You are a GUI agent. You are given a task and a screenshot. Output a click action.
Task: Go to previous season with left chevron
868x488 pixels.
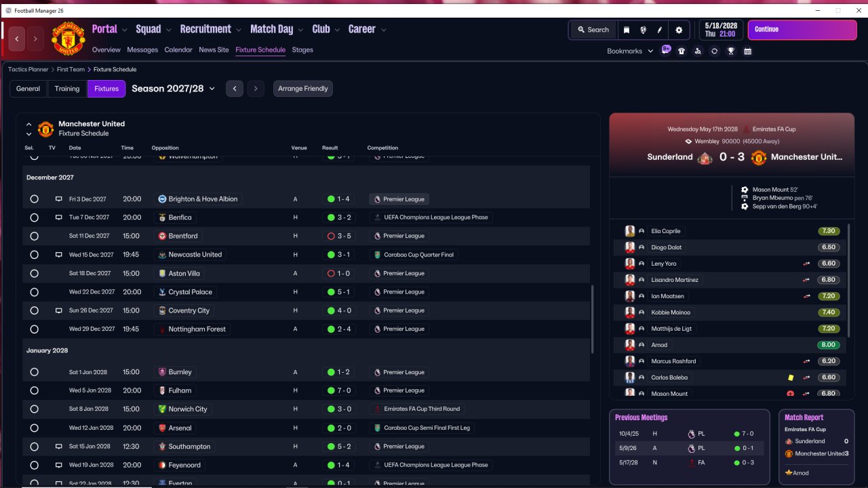(235, 89)
